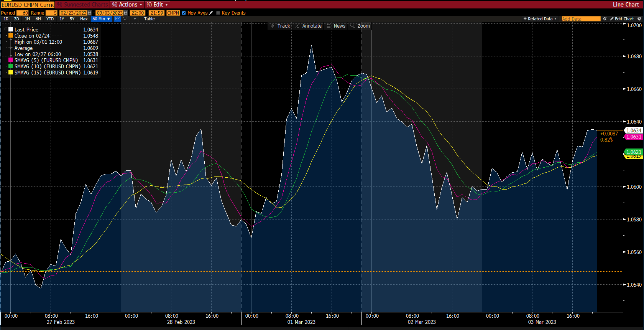Click the bar chart style icon
Screen dimensions: 644x330
125,19
